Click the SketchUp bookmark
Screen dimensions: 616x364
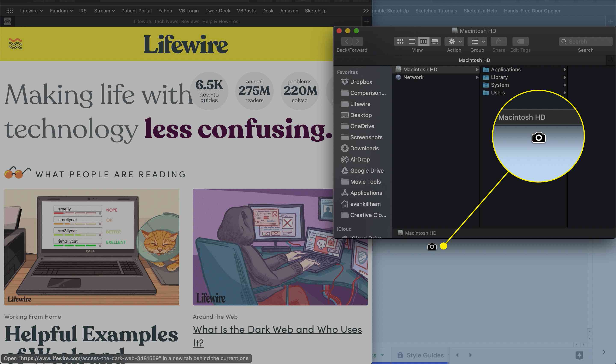pos(316,11)
